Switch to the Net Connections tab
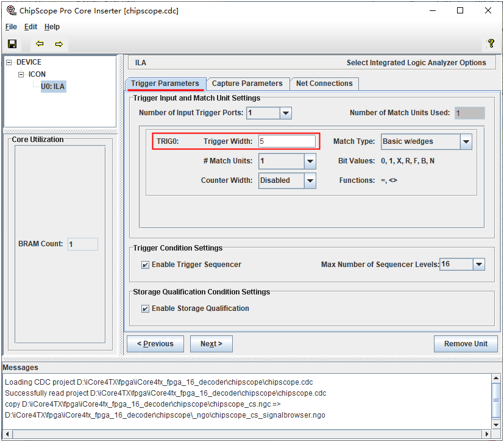The height and width of the screenshot is (442, 504). pos(324,84)
